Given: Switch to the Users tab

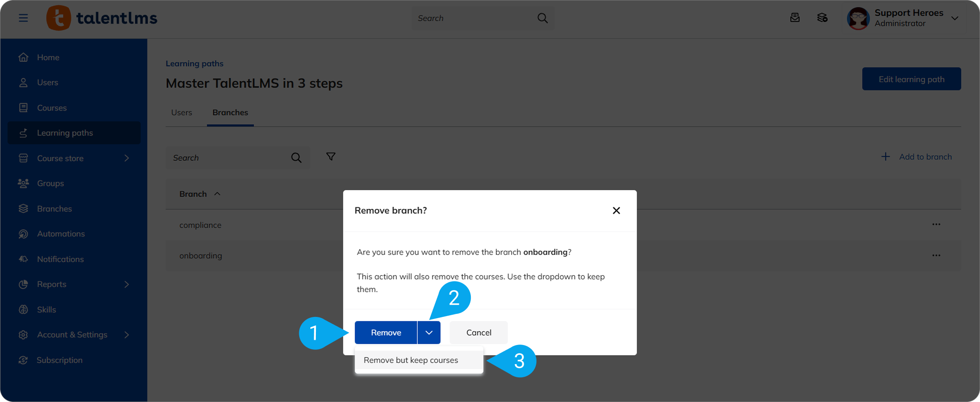Looking at the screenshot, I should pyautogui.click(x=181, y=113).
